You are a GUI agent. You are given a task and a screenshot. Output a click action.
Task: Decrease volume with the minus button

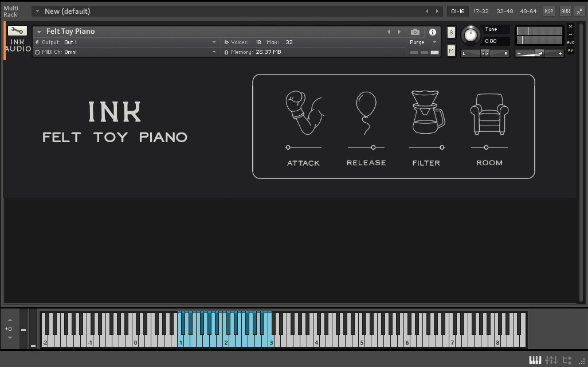point(519,54)
